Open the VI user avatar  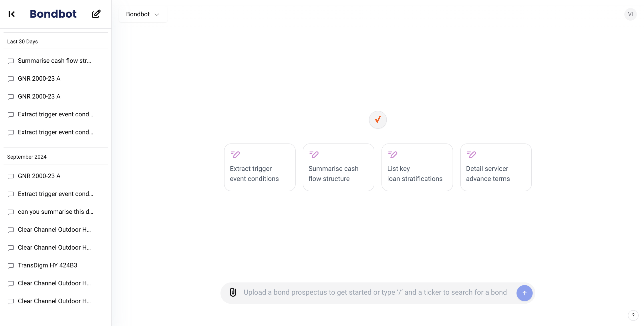click(x=630, y=14)
